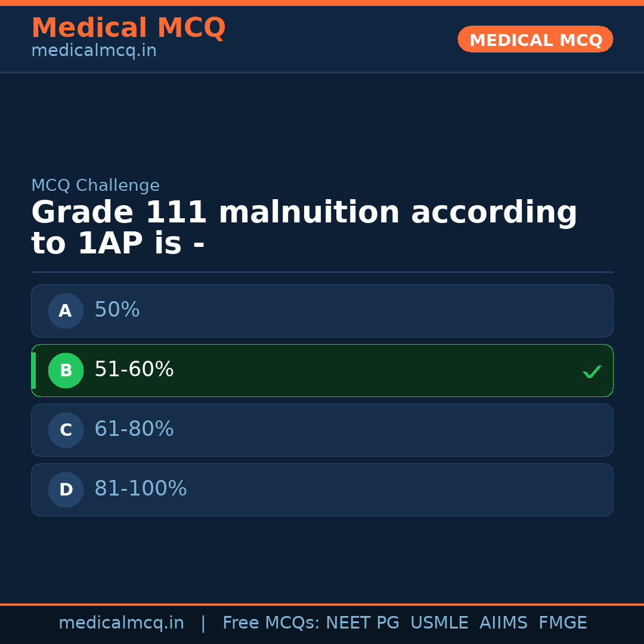Click the separator bar in the footer
644x644 pixels.
click(203, 623)
